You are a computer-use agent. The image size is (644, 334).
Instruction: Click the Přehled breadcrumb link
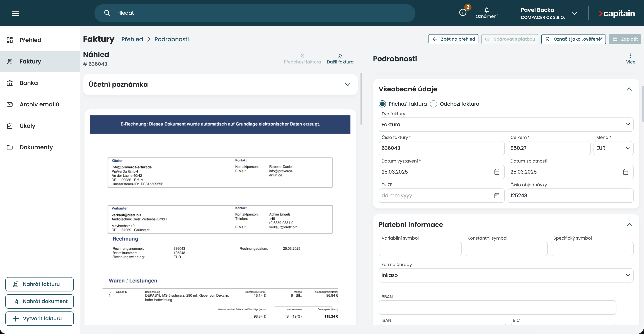pos(132,39)
